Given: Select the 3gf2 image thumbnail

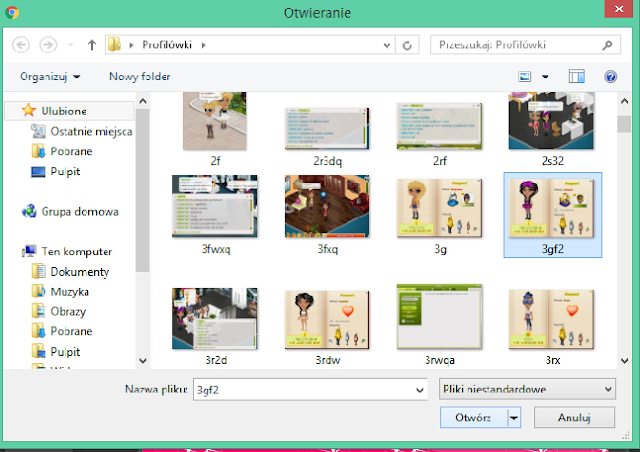Looking at the screenshot, I should click(x=553, y=215).
